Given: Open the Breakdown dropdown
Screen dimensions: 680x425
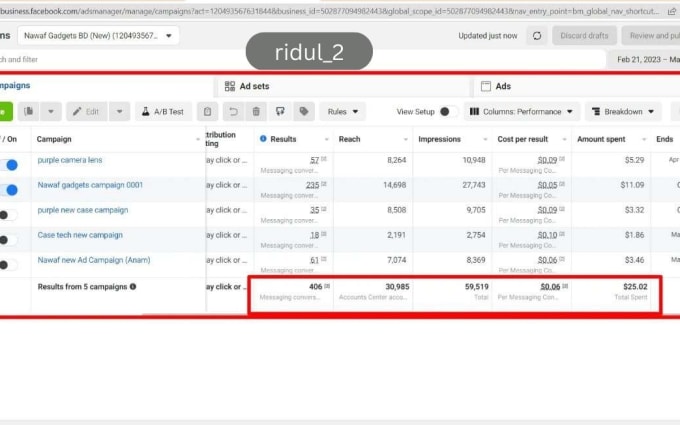Looking at the screenshot, I should 623,111.
